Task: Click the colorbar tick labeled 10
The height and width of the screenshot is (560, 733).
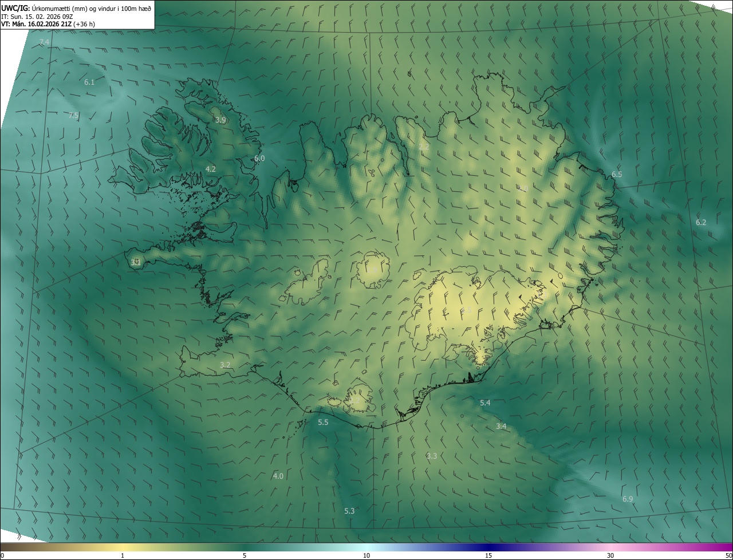Action: point(366,555)
